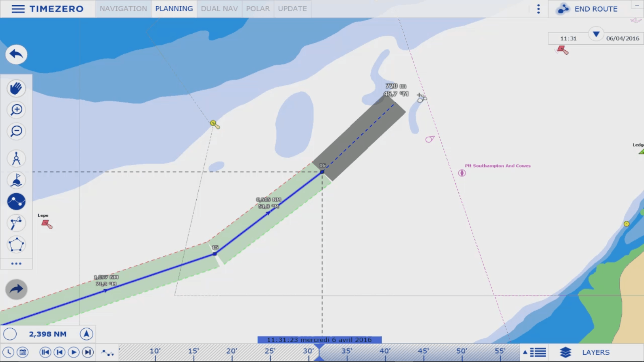Image resolution: width=644 pixels, height=362 pixels.
Task: Toggle the empty circle next to range
Action: (x=10, y=334)
